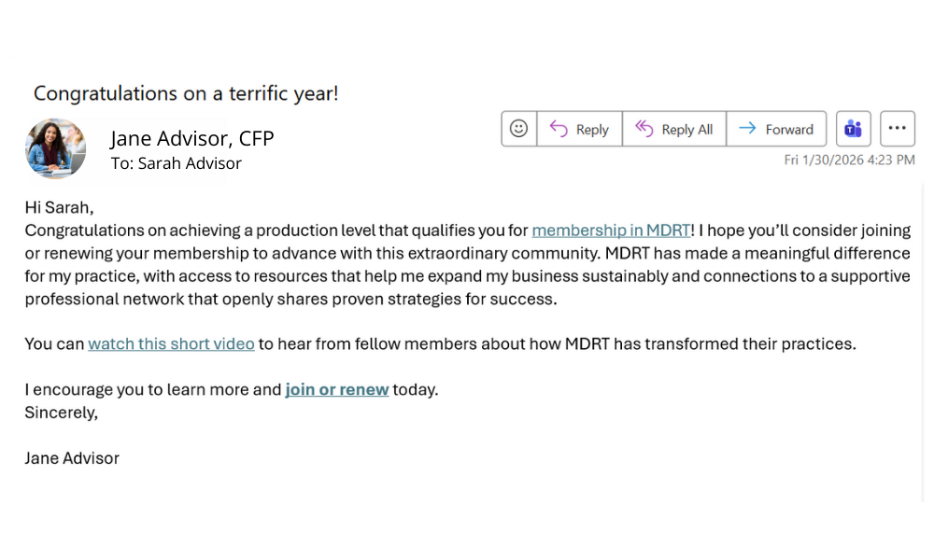
Task: Click Jane Advisor's profile photo
Action: (x=56, y=148)
